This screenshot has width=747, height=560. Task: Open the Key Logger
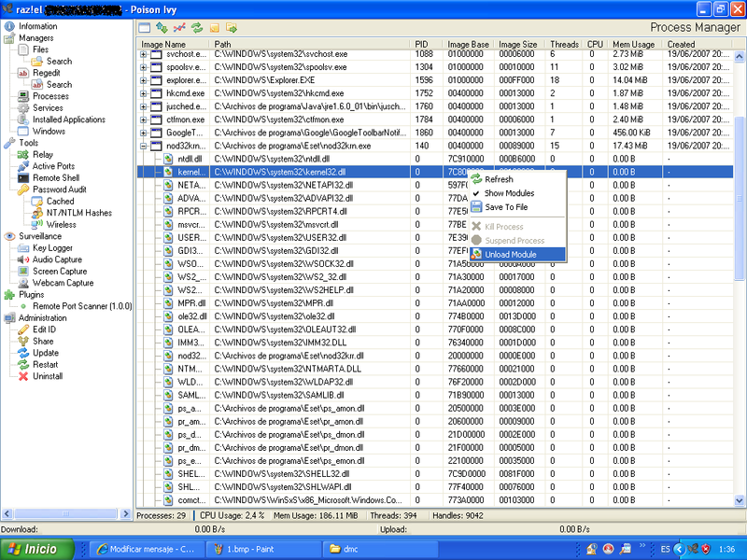(x=52, y=248)
